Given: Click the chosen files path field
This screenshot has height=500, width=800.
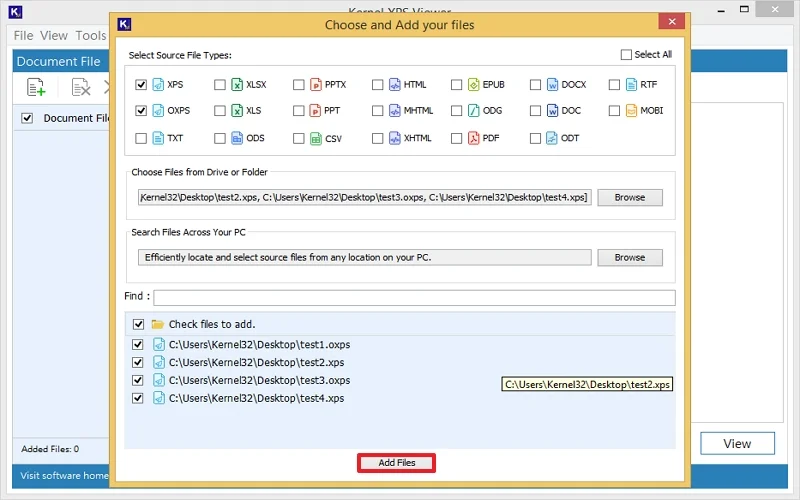Looking at the screenshot, I should (x=364, y=197).
